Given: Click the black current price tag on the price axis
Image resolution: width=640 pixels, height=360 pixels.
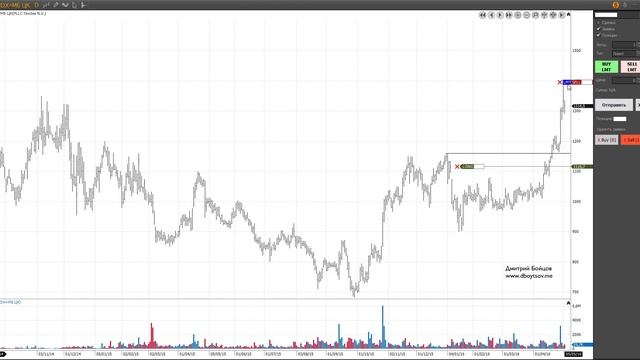Looking at the screenshot, I should click(582, 106).
